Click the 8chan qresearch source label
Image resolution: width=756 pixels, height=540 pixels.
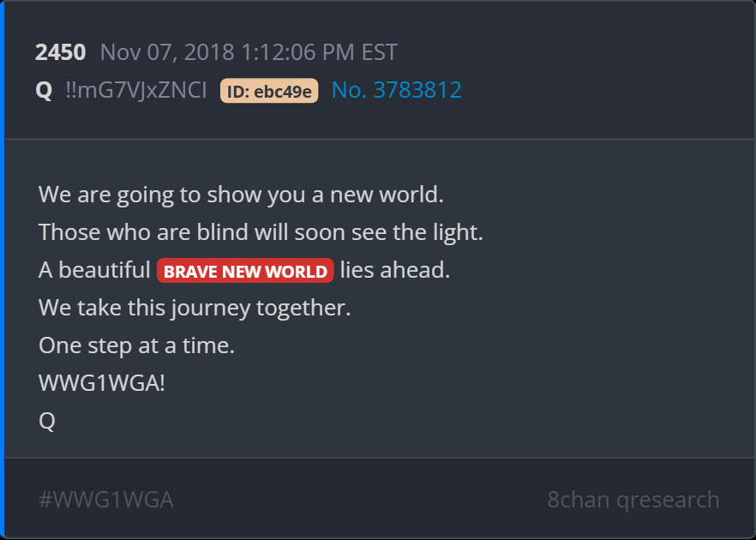[x=633, y=500]
